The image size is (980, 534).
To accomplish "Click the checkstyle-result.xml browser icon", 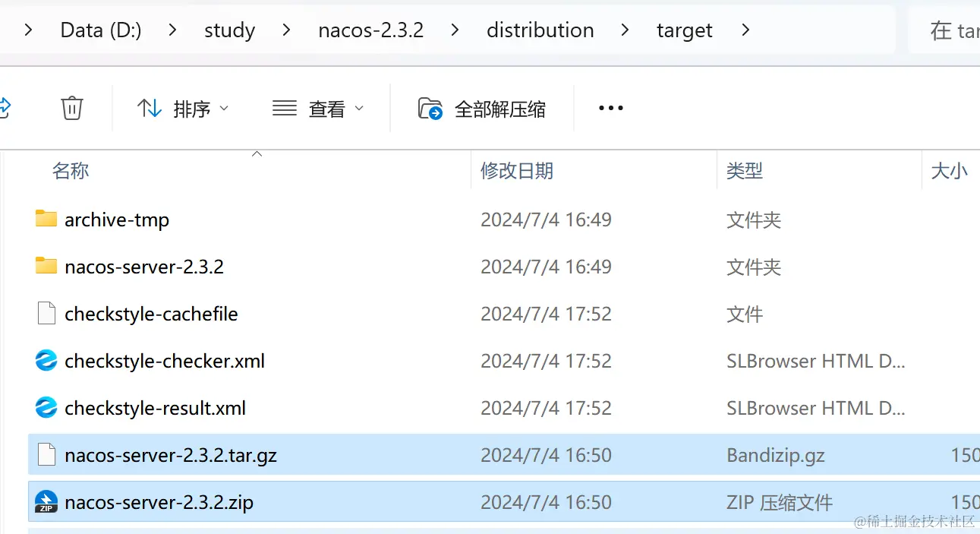I will (x=46, y=408).
